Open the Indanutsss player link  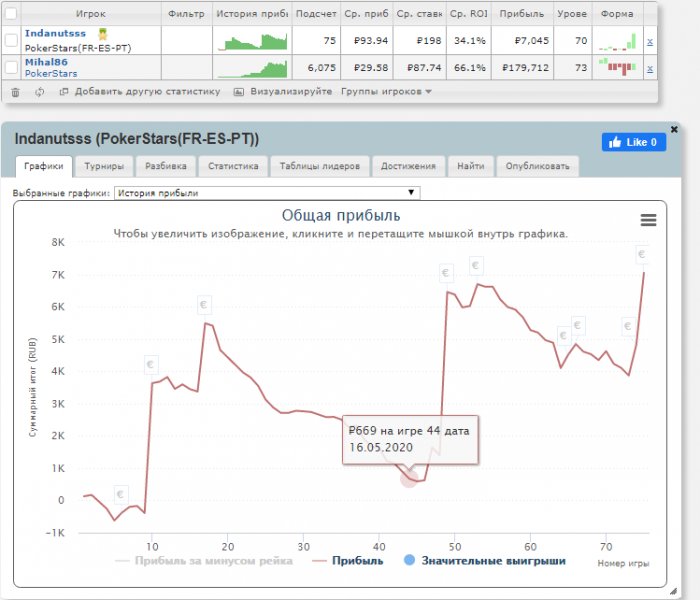pos(55,33)
